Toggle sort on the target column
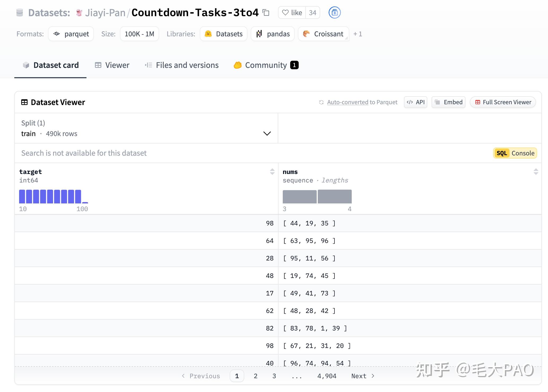Viewport: 548px width, 392px height. [x=272, y=172]
